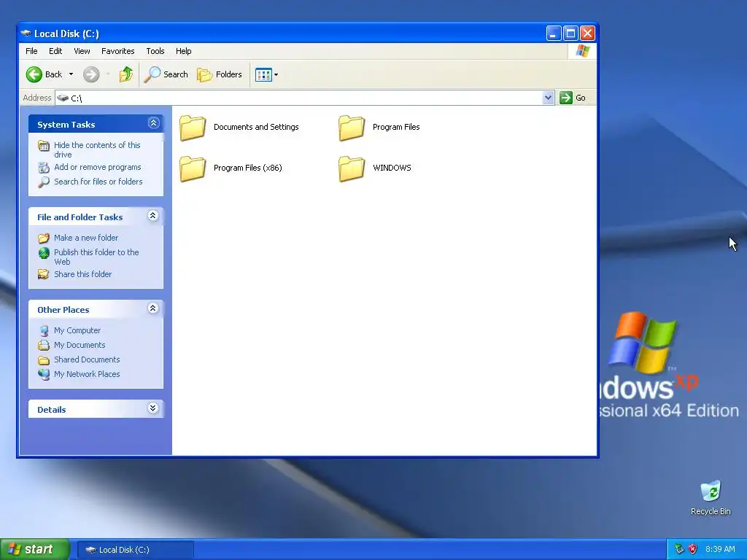The image size is (747, 560).
Task: Maximize the Local Disk (C:) window
Action: coord(570,34)
